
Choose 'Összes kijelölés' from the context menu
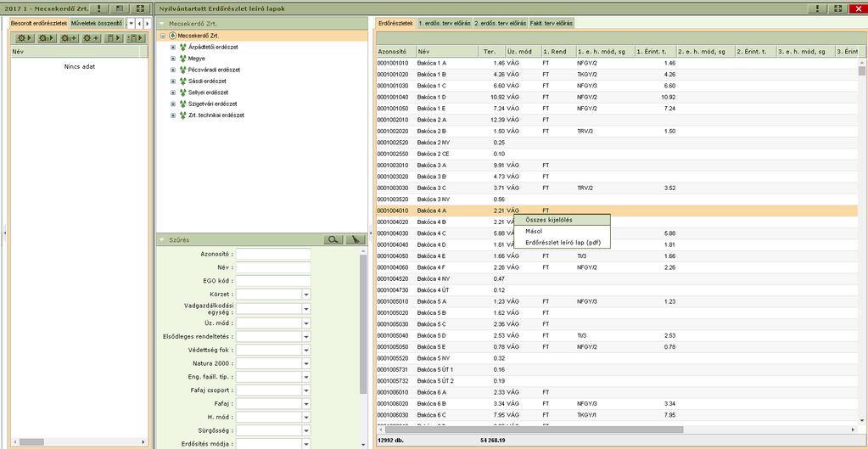(563, 220)
